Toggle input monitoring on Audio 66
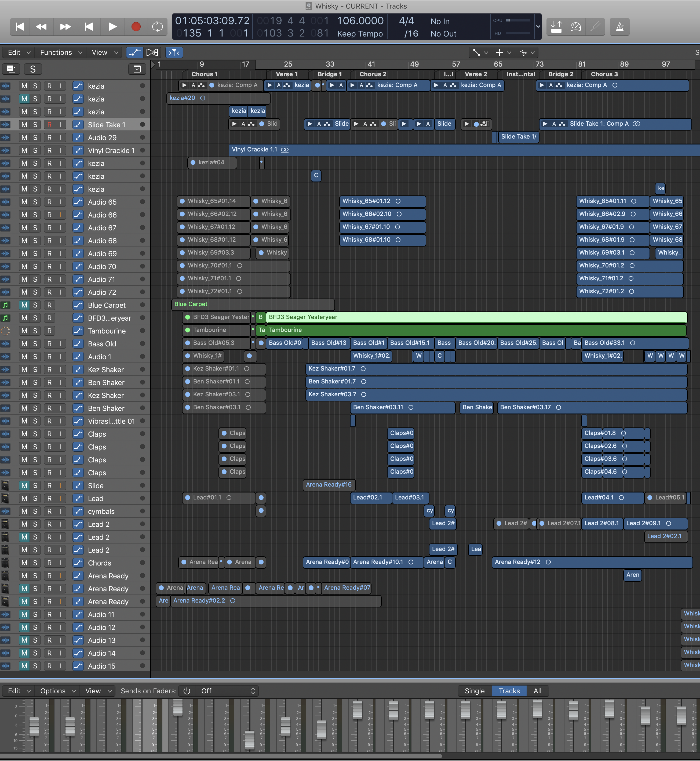 point(60,215)
